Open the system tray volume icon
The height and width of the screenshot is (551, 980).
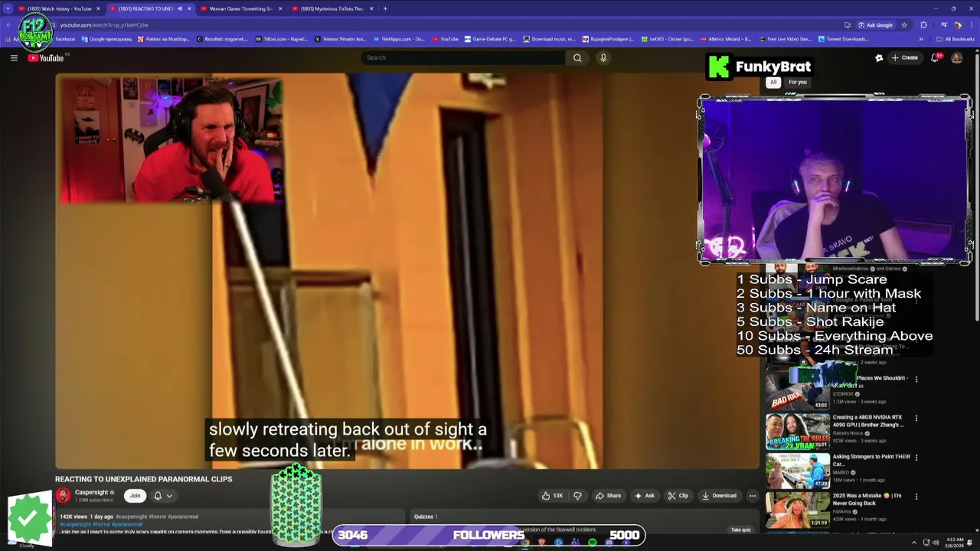[935, 543]
